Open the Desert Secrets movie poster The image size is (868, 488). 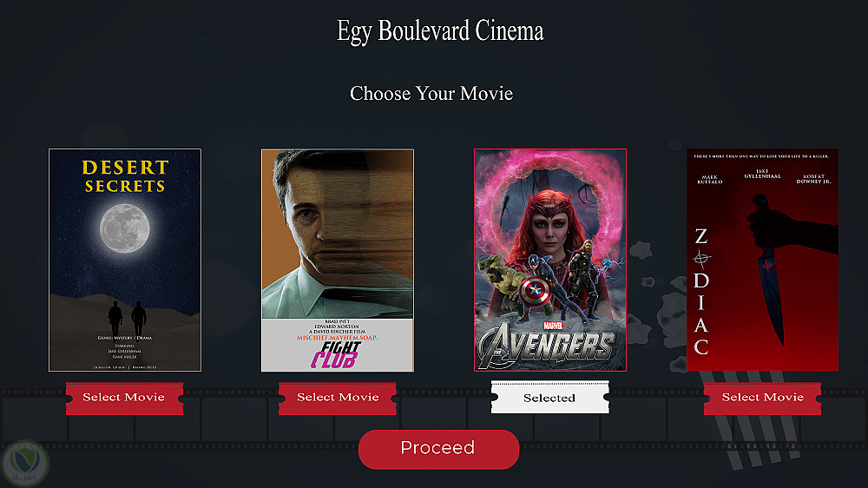coord(125,260)
